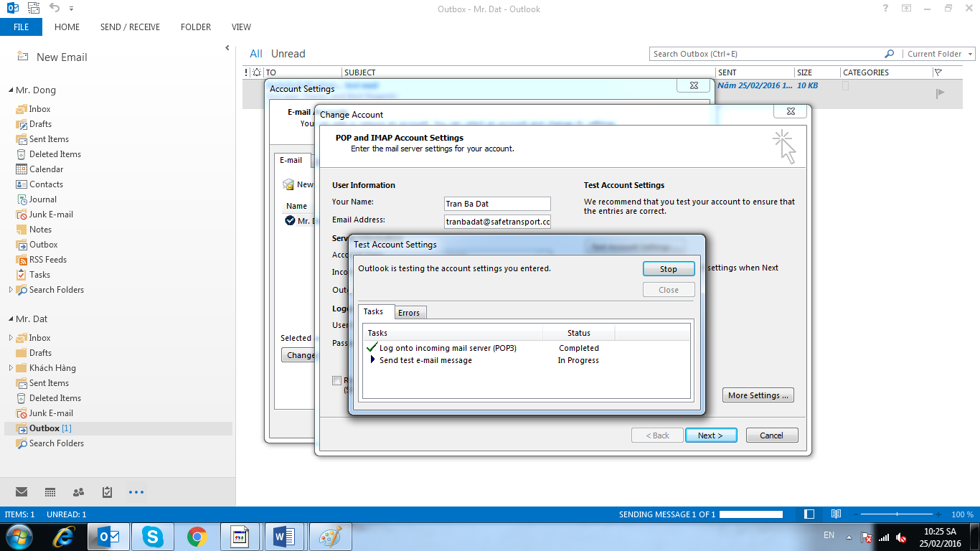This screenshot has width=980, height=551.
Task: Expand Mr. Dong Search Folders
Action: coord(11,290)
